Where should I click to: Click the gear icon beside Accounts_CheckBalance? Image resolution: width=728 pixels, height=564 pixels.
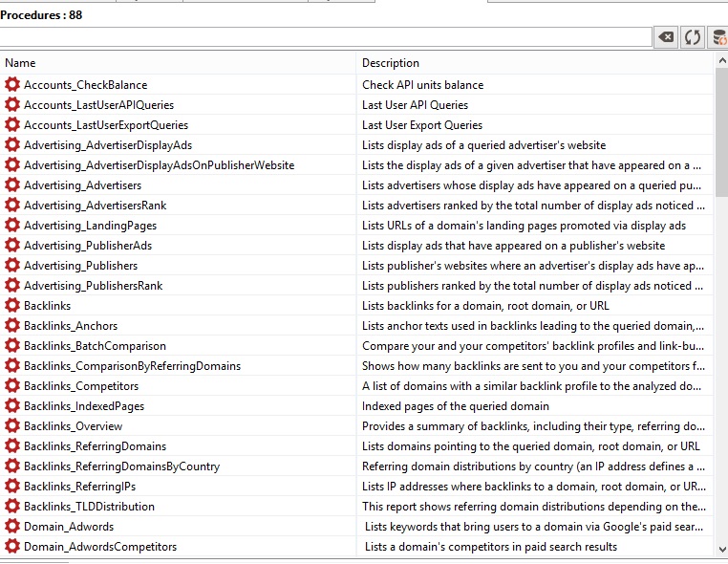[12, 85]
